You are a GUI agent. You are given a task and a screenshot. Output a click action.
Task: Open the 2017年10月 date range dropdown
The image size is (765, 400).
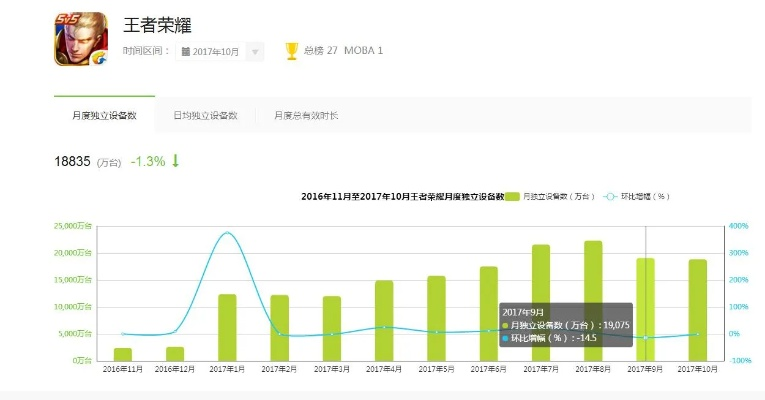(220, 52)
